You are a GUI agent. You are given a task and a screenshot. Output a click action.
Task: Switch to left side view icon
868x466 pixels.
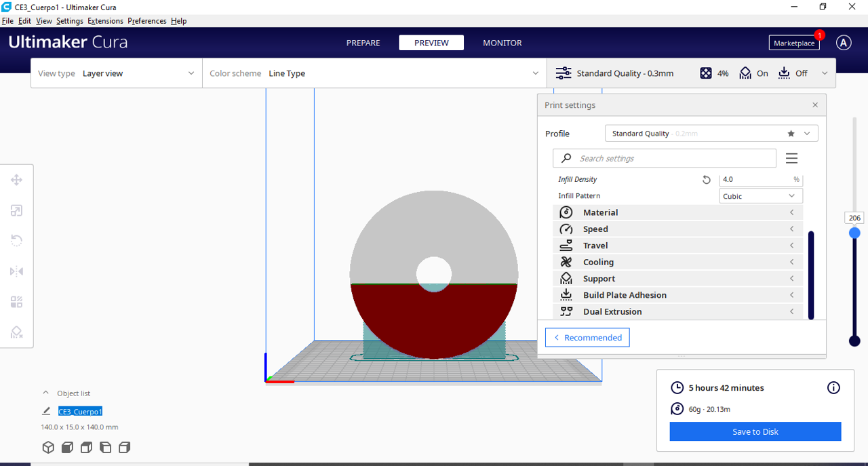click(x=105, y=447)
